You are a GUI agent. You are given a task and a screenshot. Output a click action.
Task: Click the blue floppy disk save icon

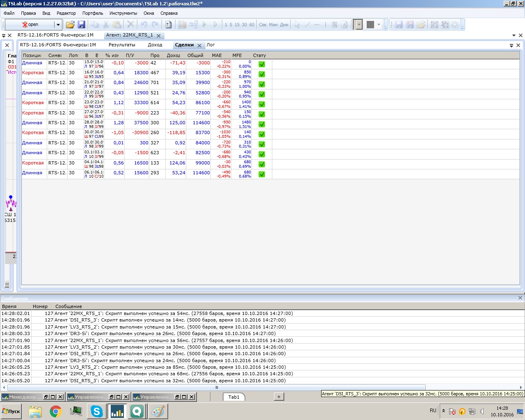pos(81,25)
